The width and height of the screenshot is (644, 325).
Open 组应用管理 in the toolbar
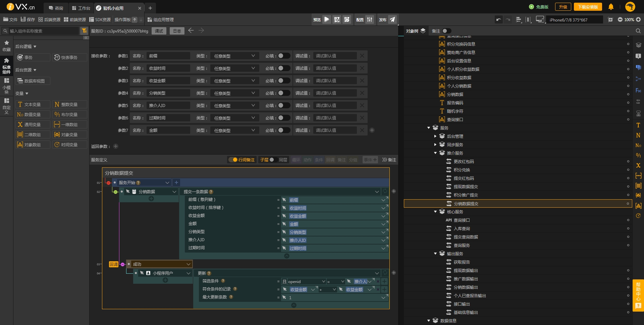tap(161, 19)
